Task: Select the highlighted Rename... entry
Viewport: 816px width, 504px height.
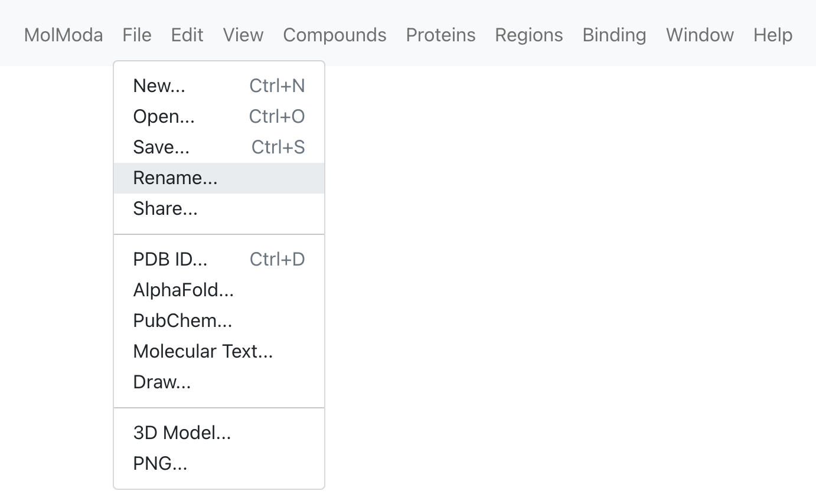Action: [219, 178]
